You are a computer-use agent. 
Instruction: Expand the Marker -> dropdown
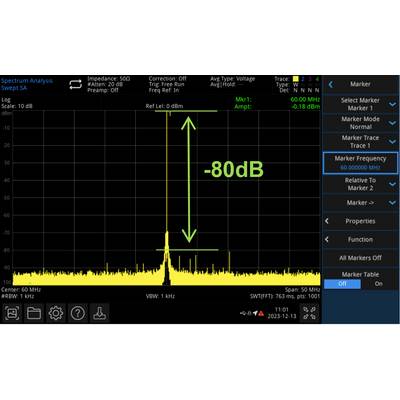(x=360, y=203)
